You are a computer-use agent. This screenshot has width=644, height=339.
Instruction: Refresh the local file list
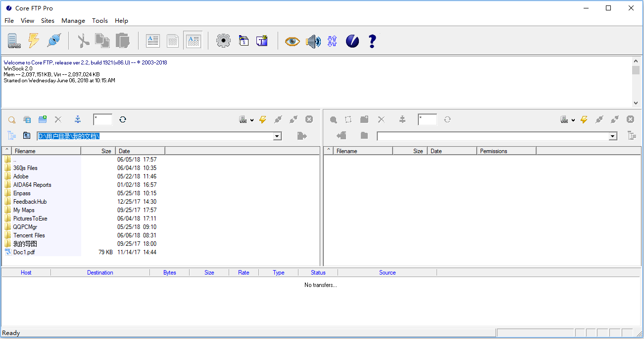(x=123, y=119)
